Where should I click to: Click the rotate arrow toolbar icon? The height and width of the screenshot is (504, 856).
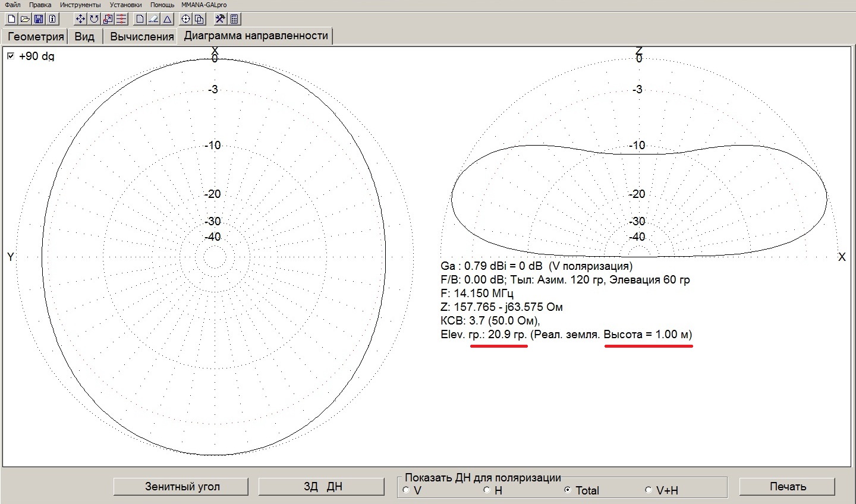click(x=94, y=19)
